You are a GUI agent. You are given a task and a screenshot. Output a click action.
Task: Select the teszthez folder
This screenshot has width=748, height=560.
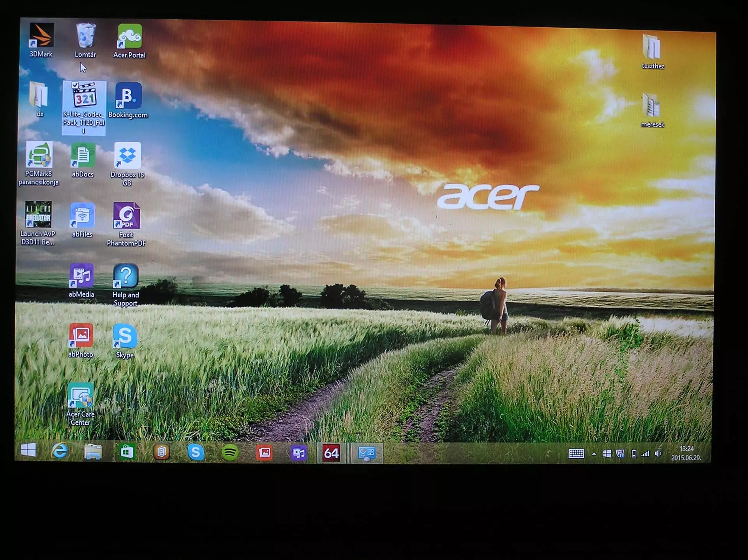coord(653,52)
